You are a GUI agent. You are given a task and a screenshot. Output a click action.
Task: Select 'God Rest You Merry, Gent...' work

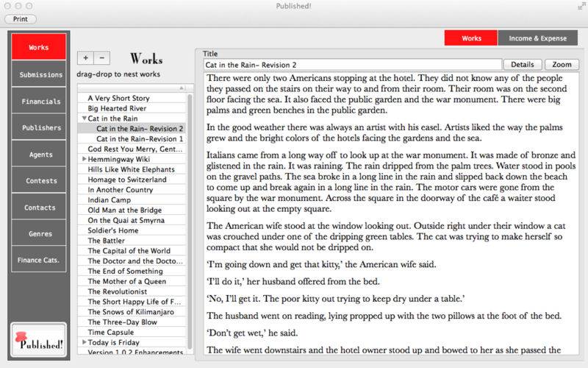[x=132, y=149]
